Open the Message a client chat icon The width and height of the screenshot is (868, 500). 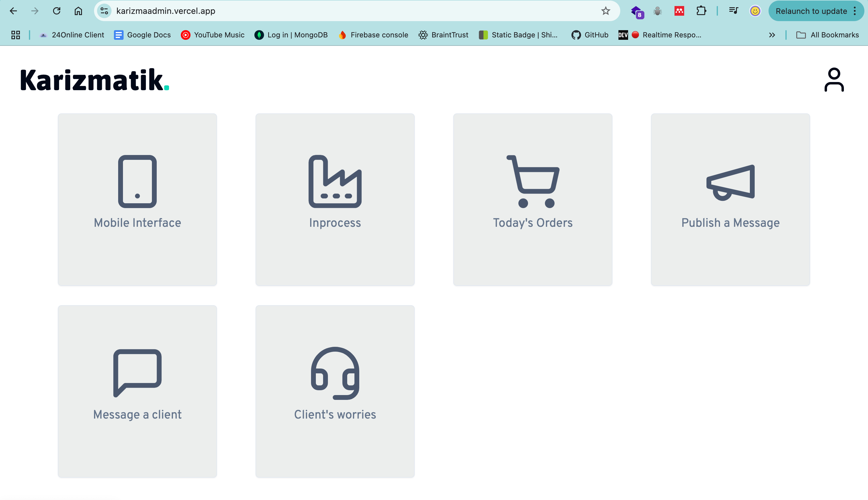point(137,373)
